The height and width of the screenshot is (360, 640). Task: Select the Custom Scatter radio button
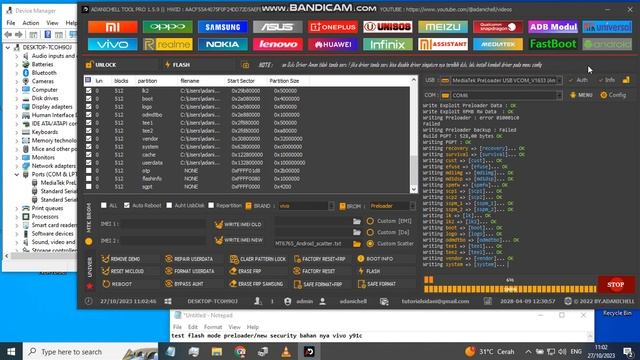[x=370, y=244]
